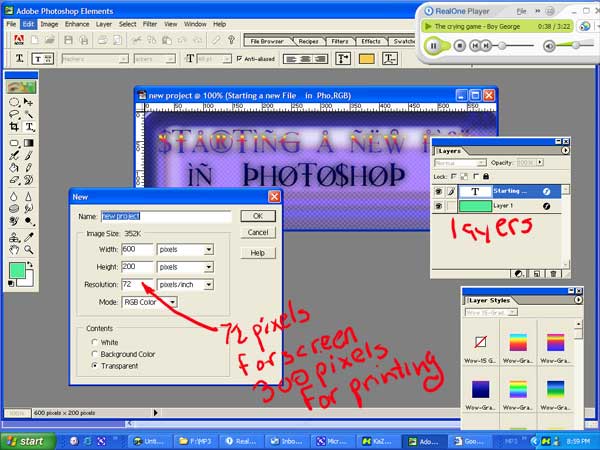Screen dimensions: 600x450
Task: Expand the Resolution units pixels/inch dropdown
Action: click(x=207, y=284)
